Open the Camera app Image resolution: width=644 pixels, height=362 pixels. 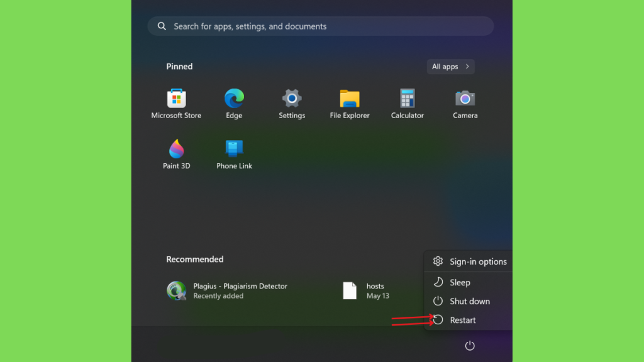tap(465, 104)
